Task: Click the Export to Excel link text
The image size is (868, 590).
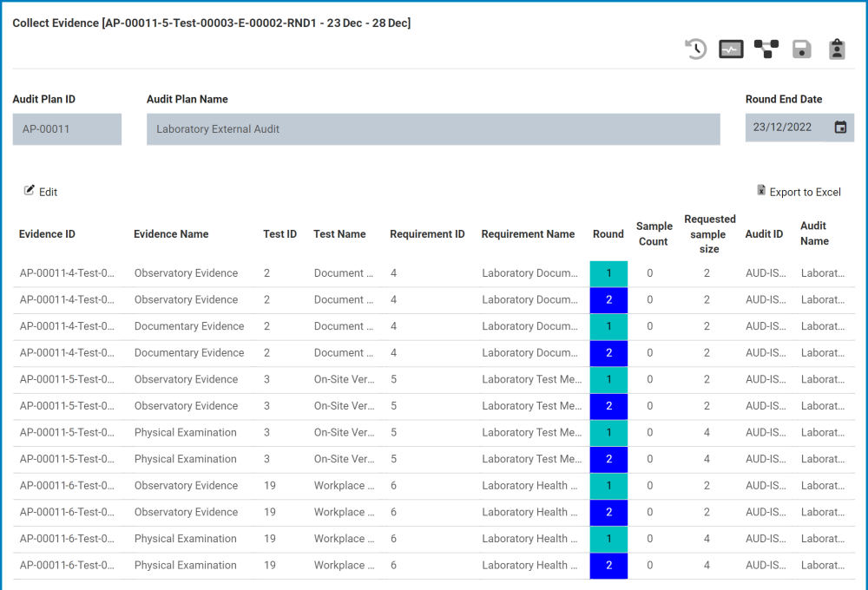Action: click(x=805, y=193)
